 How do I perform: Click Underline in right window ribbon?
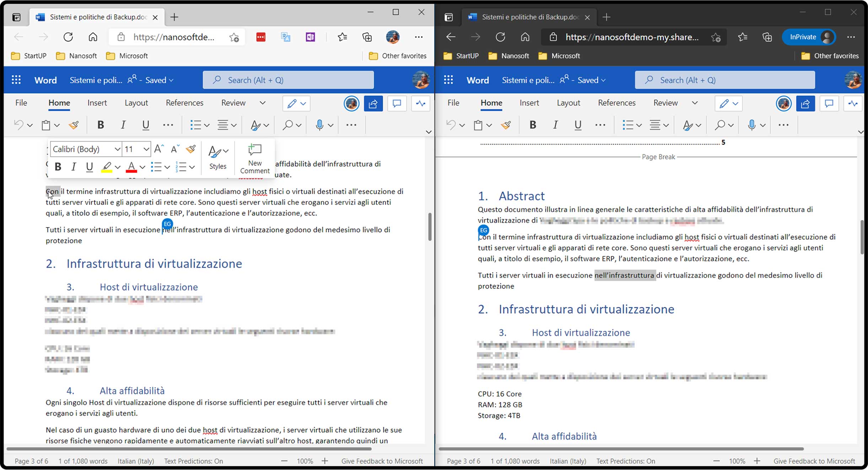pos(578,125)
